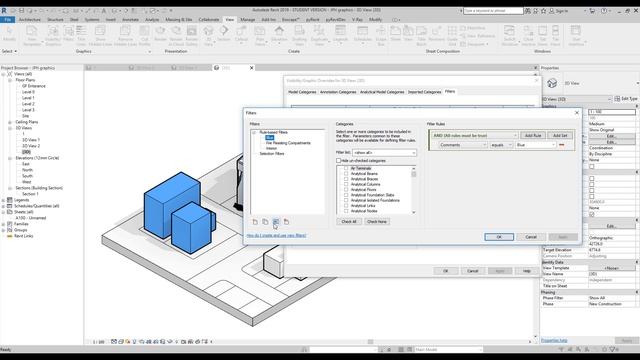The image size is (640, 360).
Task: Open View Templates tool in ribbon
Action: pos(32,36)
